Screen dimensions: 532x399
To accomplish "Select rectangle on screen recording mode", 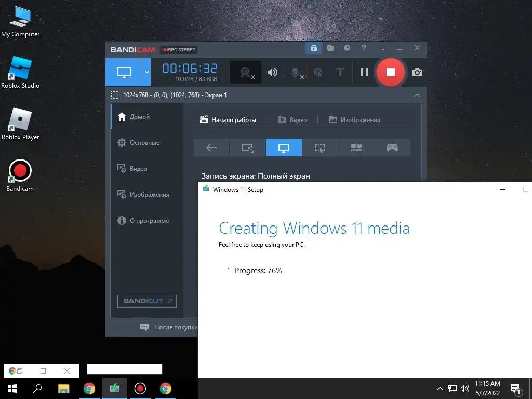I will (248, 148).
